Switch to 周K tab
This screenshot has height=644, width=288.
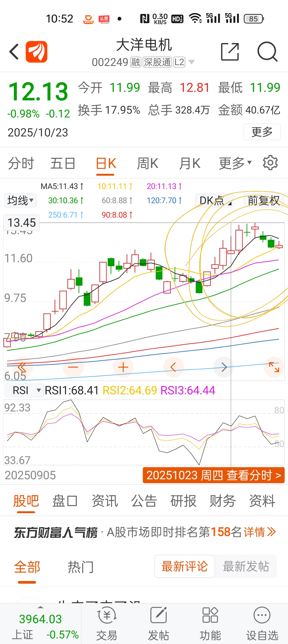147,163
